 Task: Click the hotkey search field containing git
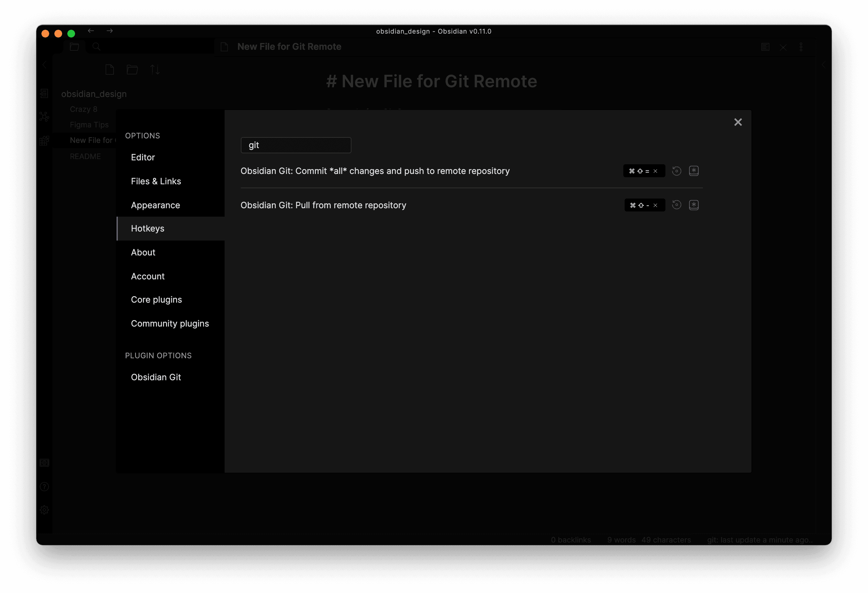point(296,145)
